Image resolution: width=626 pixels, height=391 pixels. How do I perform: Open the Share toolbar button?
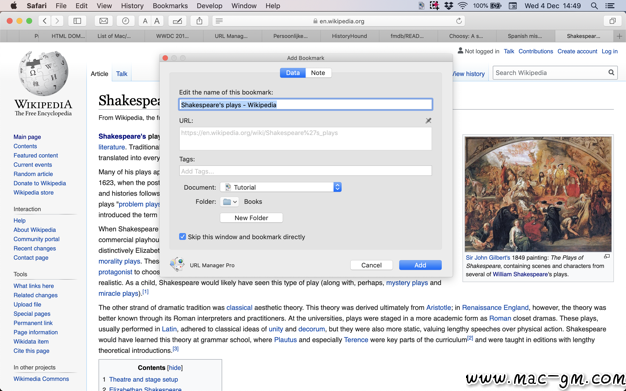click(199, 21)
